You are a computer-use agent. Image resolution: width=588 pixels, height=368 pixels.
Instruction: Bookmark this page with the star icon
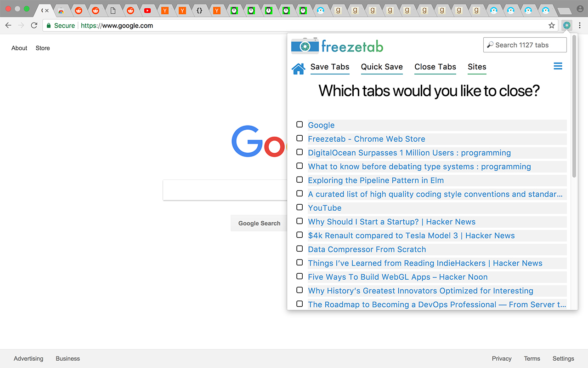point(552,26)
